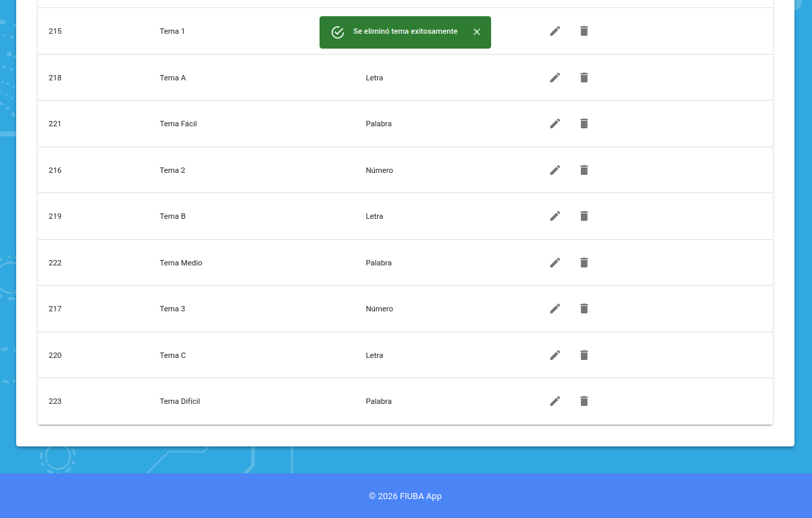Edit Tema B with pencil icon
Viewport: 812px width, 518px height.
(555, 216)
